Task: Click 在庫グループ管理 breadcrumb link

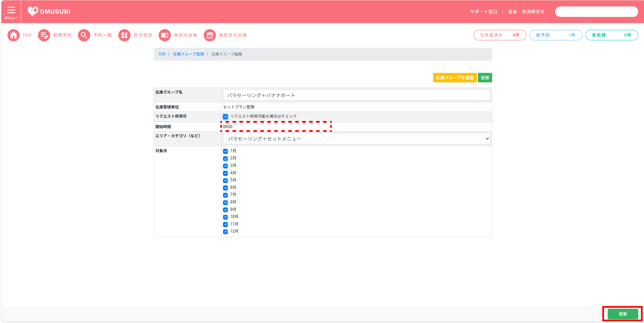Action: [x=188, y=54]
